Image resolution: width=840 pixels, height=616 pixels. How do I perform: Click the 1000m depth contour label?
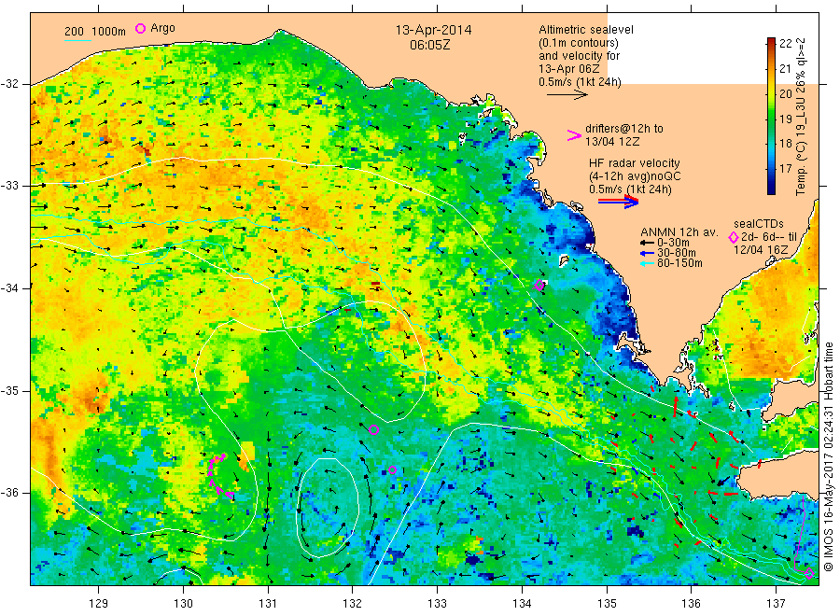[109, 31]
